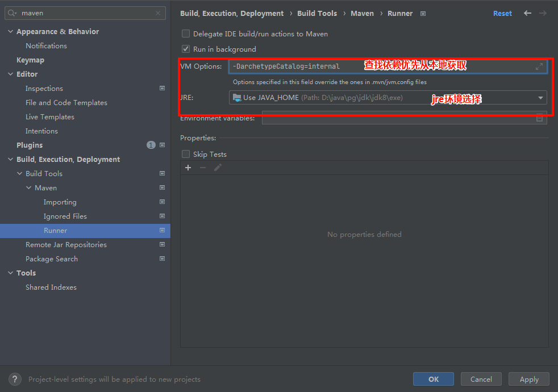Click project-level icon next to Maven
Viewport: 558px width, 392px height.
click(x=163, y=188)
